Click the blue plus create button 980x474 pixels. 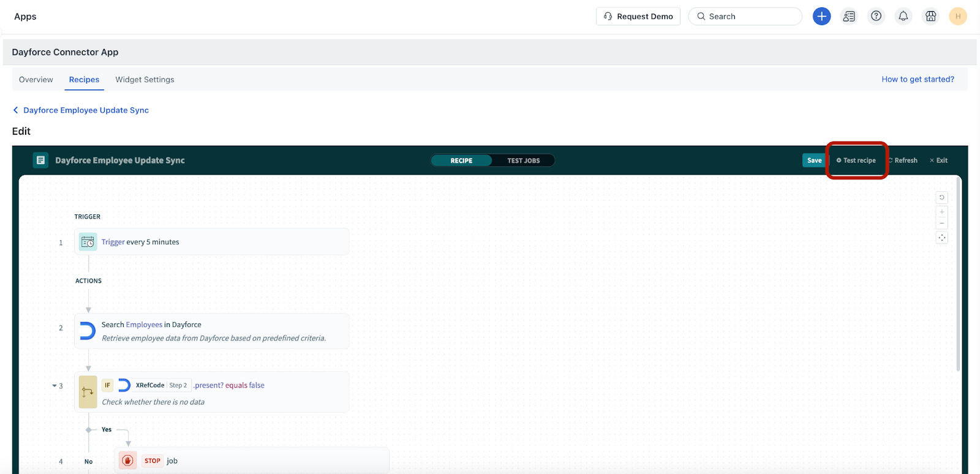coord(821,17)
